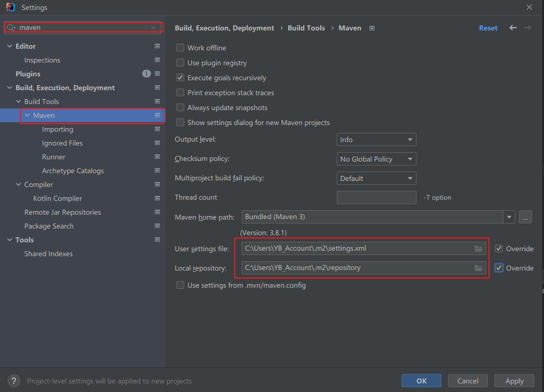This screenshot has width=544, height=392.
Task: Click the Reset button top-right
Action: (488, 28)
